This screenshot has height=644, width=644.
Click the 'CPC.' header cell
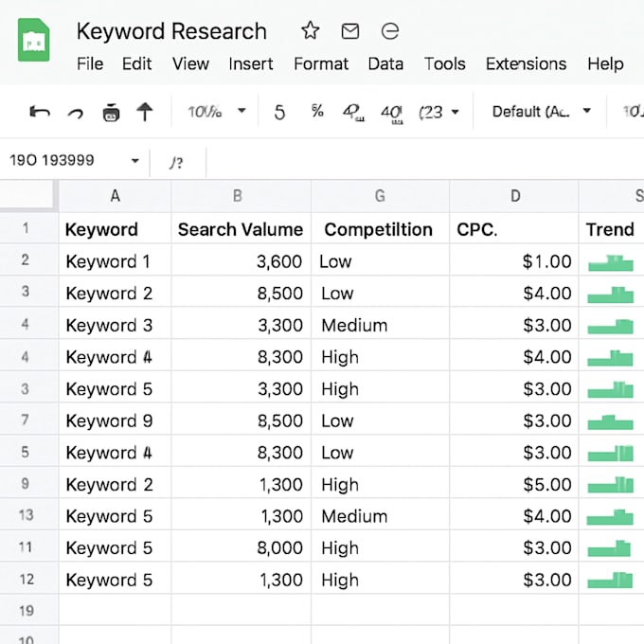(x=514, y=228)
